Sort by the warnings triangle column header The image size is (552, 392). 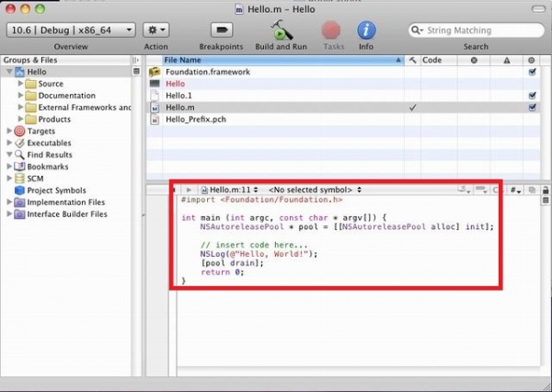(x=507, y=60)
